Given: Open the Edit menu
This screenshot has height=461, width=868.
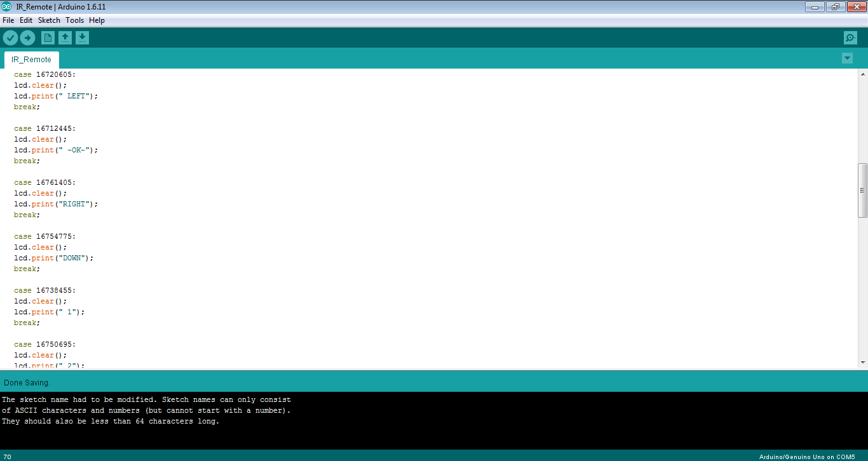Looking at the screenshot, I should pos(26,20).
